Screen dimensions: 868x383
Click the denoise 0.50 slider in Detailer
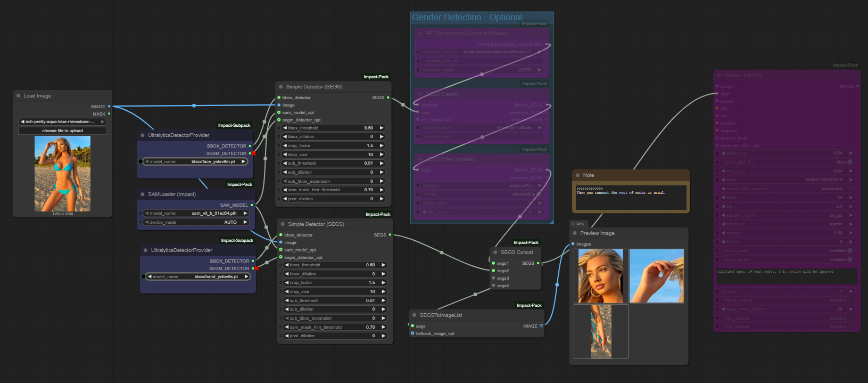787,233
